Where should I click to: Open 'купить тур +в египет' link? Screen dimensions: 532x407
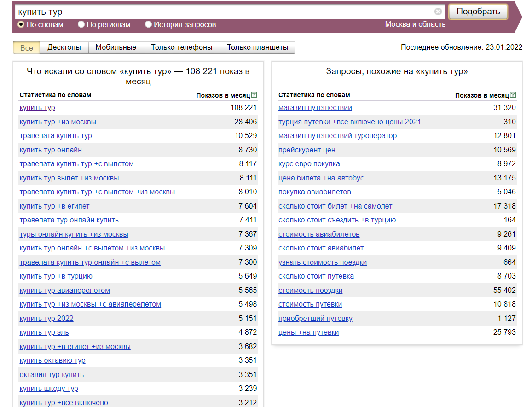click(55, 206)
